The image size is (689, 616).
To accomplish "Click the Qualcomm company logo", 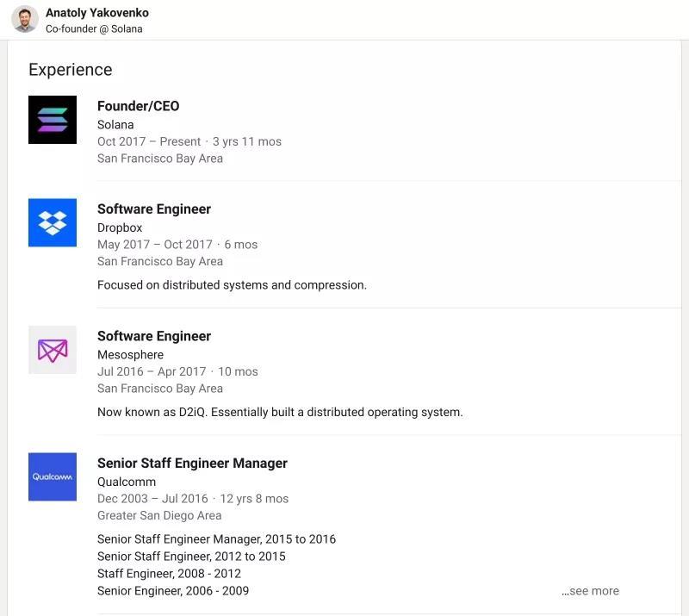I will click(x=53, y=476).
